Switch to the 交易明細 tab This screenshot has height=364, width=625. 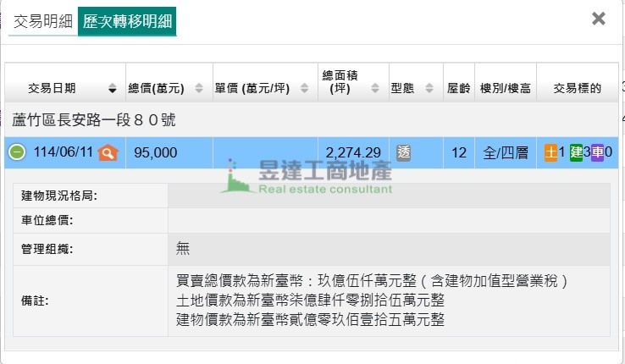(x=42, y=21)
